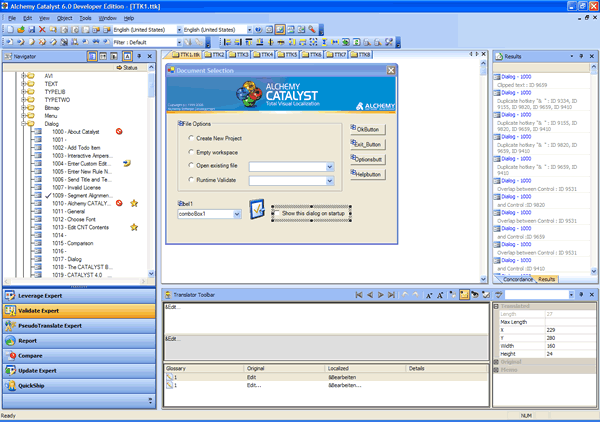This screenshot has width=600, height=422.
Task: Click the Leverage Expert icon
Action: pos(10,296)
